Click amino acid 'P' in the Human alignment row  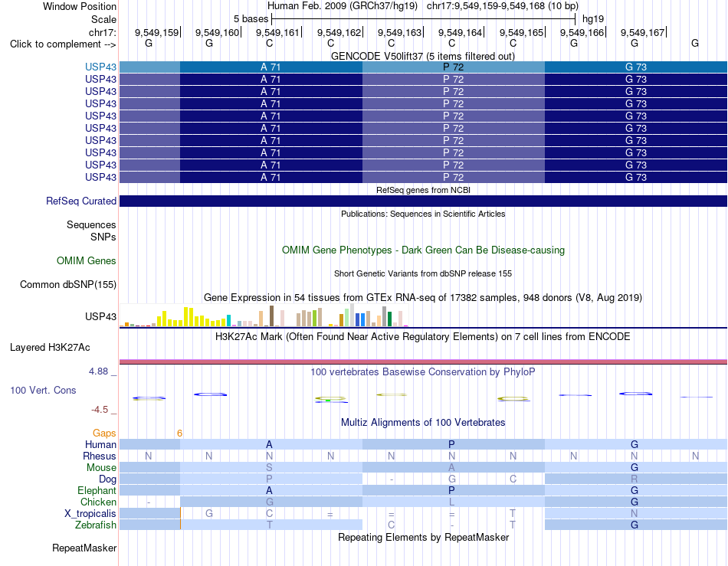(x=451, y=444)
